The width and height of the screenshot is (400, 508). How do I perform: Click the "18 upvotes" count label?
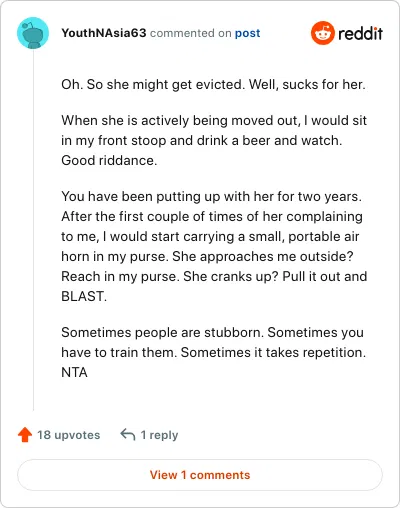tap(69, 435)
